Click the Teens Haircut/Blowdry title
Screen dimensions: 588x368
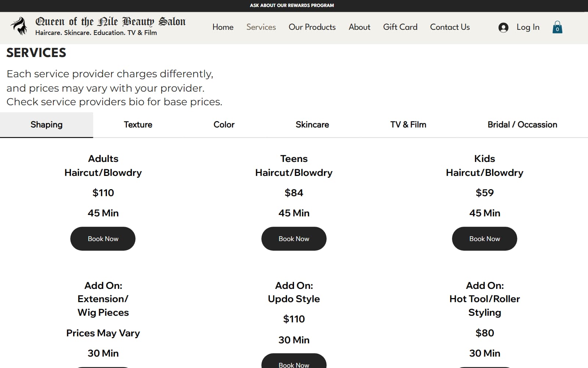pos(294,166)
